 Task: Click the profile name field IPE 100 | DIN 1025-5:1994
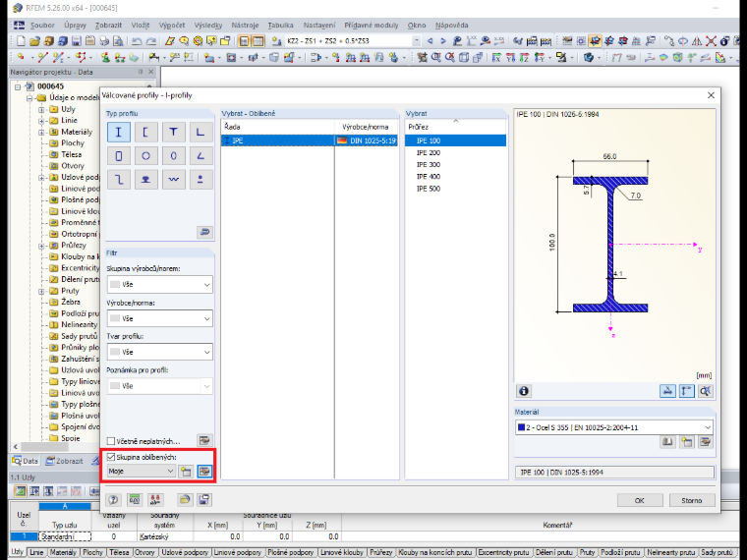click(x=614, y=473)
